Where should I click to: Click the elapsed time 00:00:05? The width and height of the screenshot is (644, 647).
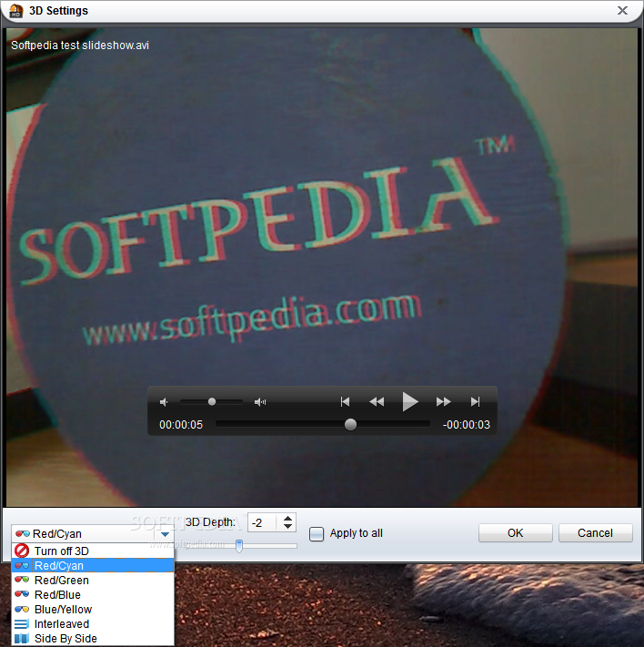click(181, 425)
